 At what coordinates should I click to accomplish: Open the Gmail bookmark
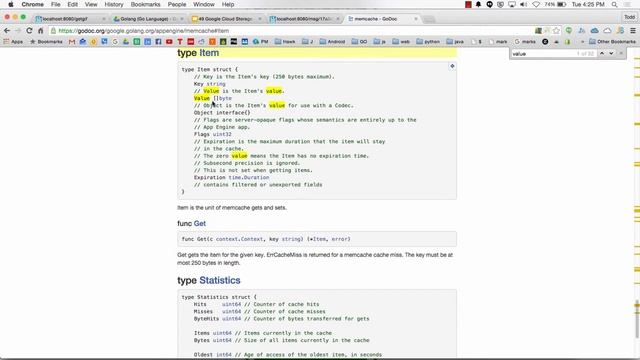72,42
